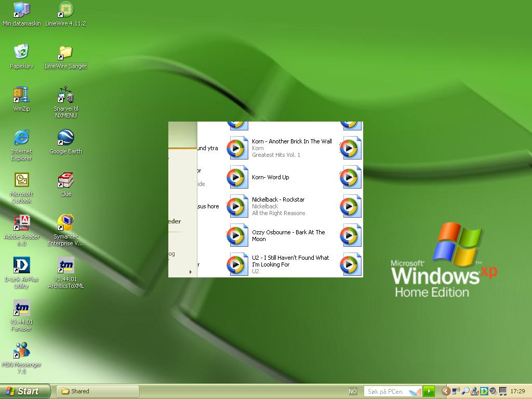Click the Shared taskbar window button
532x399 pixels.
click(x=98, y=391)
